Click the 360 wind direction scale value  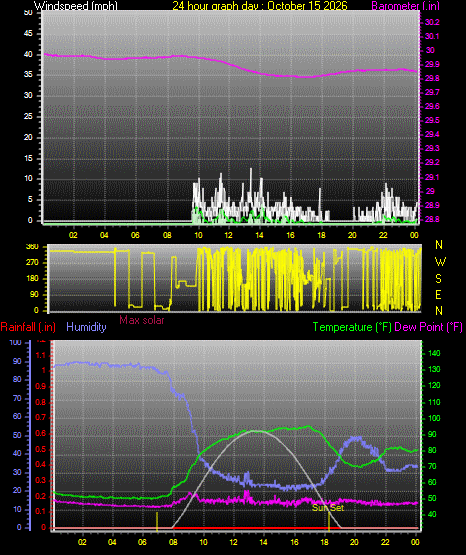32,247
